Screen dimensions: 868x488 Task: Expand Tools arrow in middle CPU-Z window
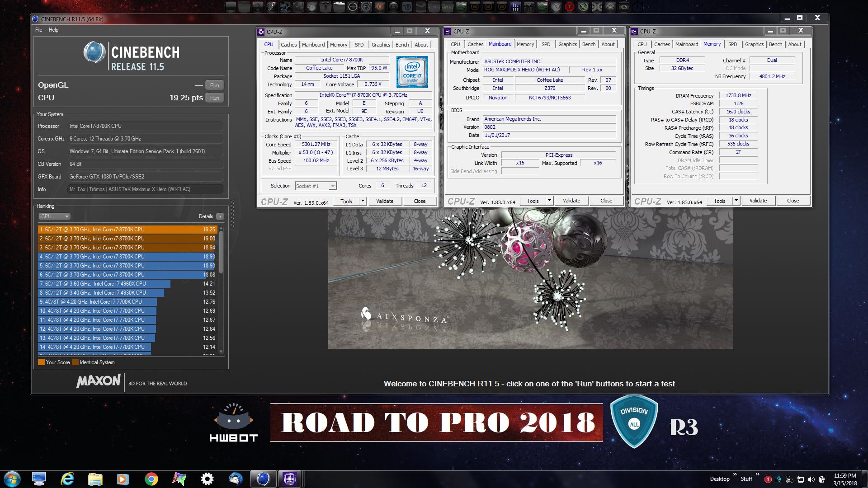[x=549, y=201]
